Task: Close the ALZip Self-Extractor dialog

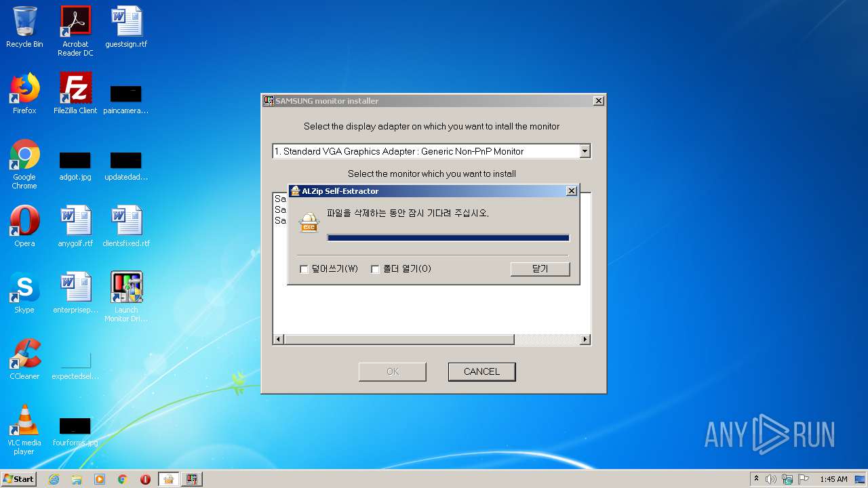Action: click(x=572, y=191)
